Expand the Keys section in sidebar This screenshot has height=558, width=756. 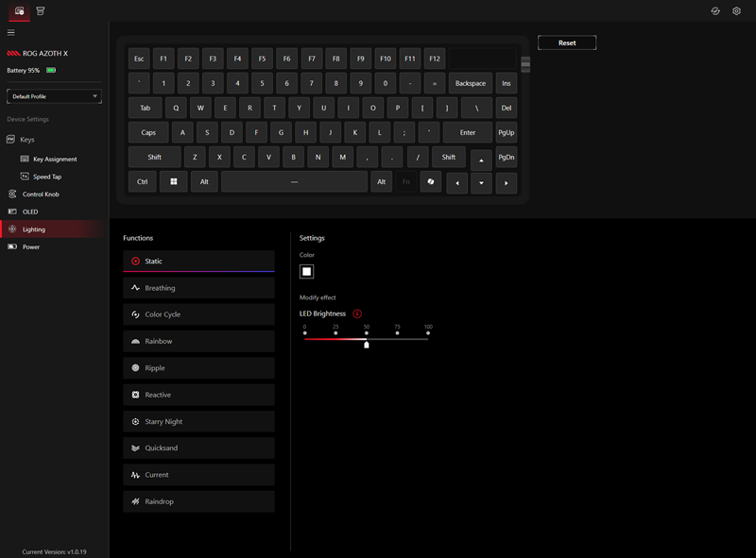point(27,140)
